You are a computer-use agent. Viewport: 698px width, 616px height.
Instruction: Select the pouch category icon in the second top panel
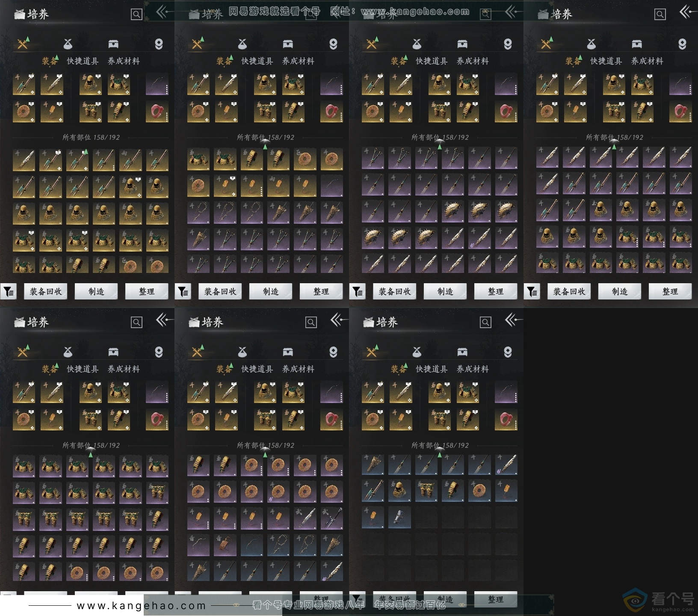pyautogui.click(x=243, y=44)
